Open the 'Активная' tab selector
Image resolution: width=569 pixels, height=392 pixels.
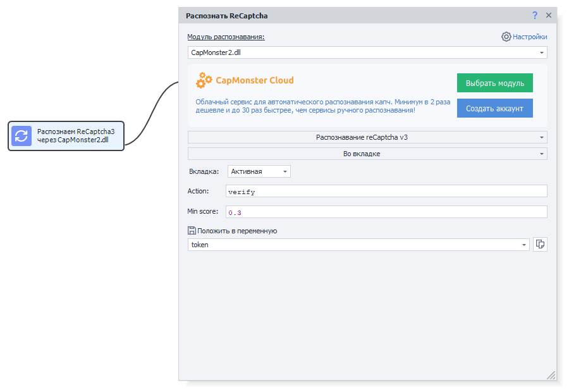pyautogui.click(x=259, y=171)
